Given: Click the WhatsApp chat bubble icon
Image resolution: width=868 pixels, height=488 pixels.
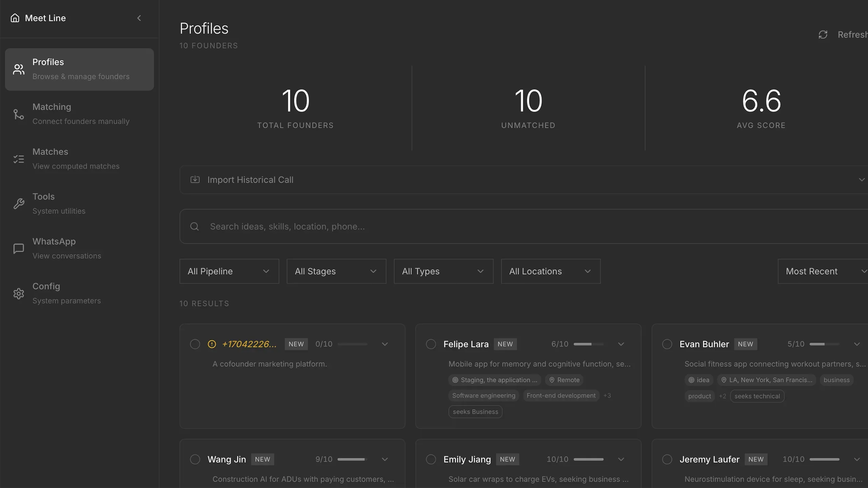Looking at the screenshot, I should (x=19, y=248).
